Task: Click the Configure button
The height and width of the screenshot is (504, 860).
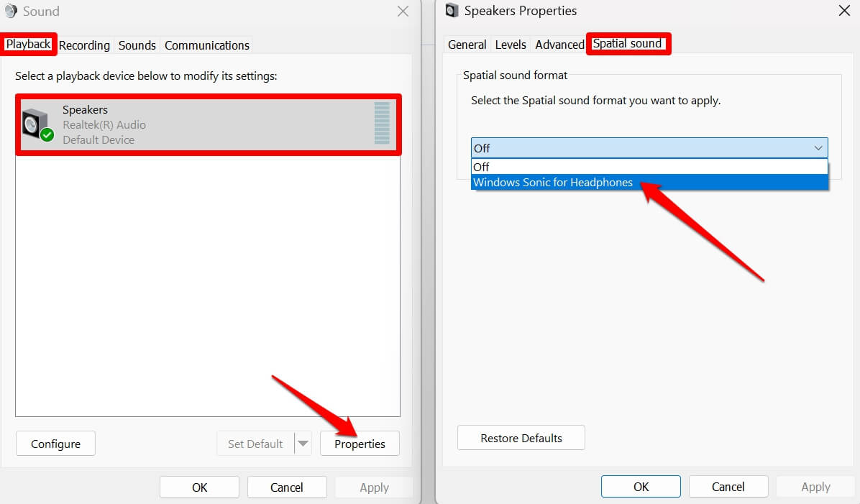Action: pyautogui.click(x=55, y=444)
